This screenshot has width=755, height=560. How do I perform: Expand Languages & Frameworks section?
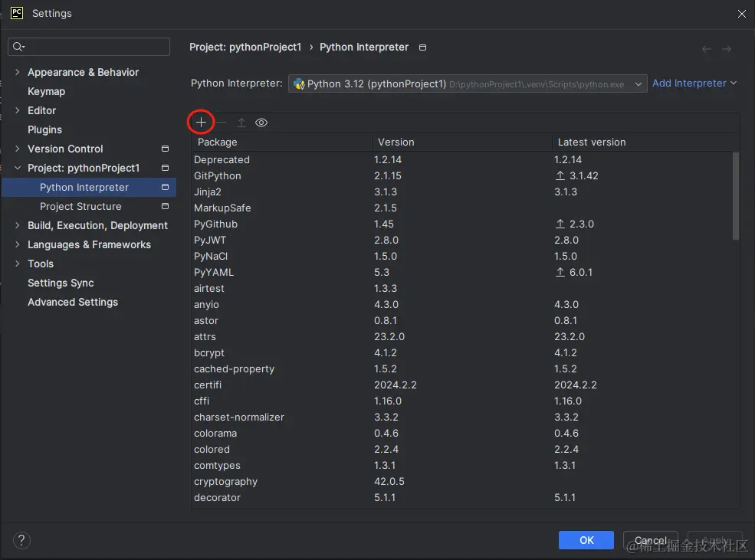tap(18, 244)
